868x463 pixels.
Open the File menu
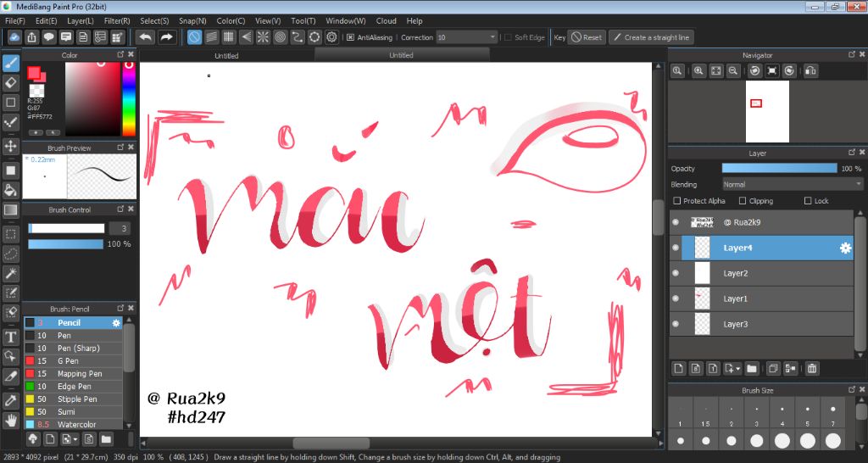click(x=15, y=20)
